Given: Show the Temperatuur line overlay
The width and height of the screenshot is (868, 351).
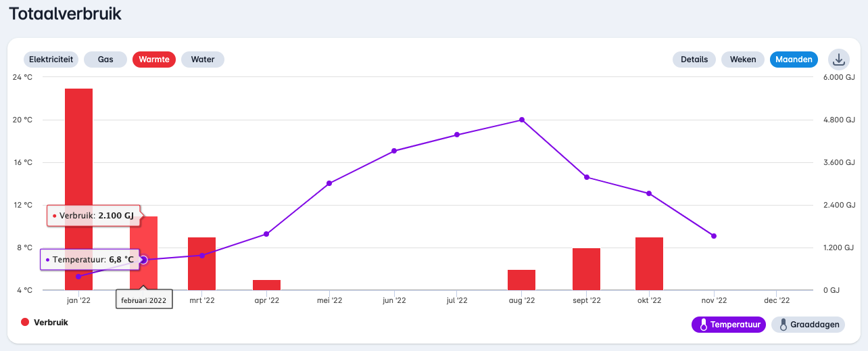Looking at the screenshot, I should [729, 325].
